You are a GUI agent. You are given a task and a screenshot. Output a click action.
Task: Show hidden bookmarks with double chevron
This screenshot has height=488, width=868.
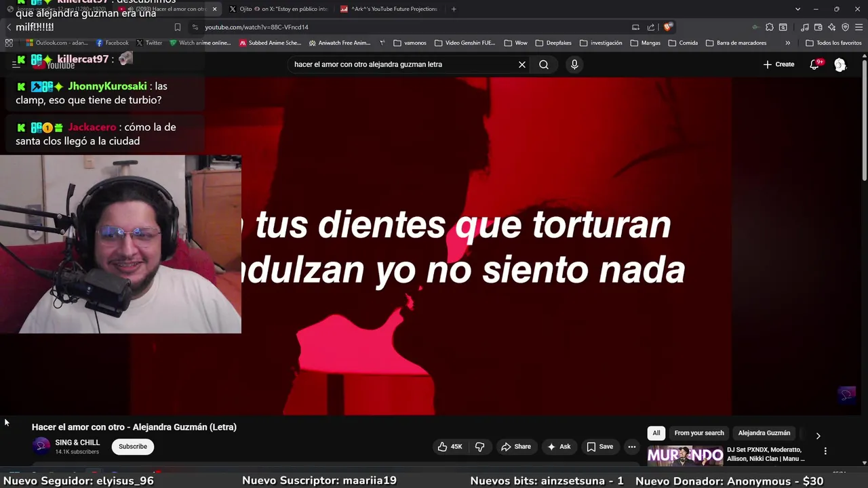(787, 43)
